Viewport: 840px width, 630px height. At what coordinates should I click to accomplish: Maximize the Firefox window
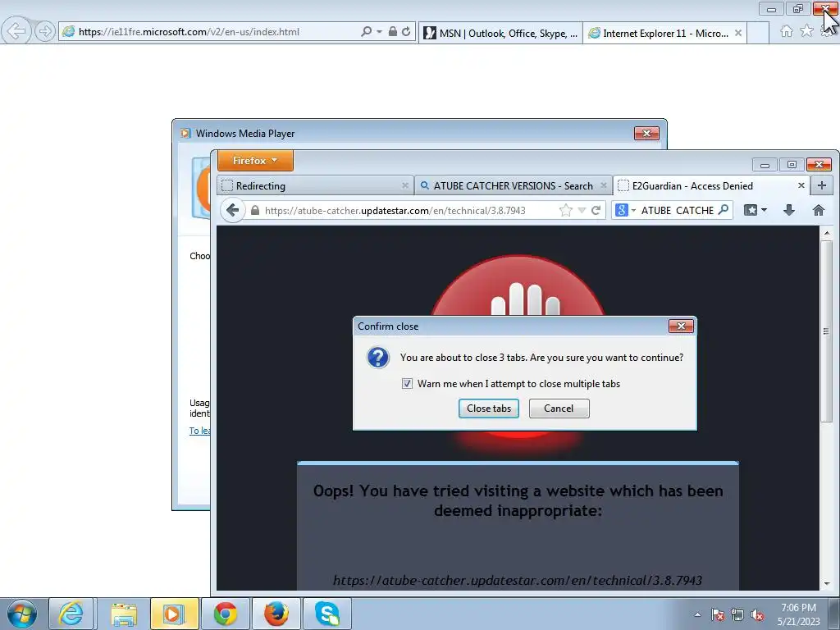792,164
